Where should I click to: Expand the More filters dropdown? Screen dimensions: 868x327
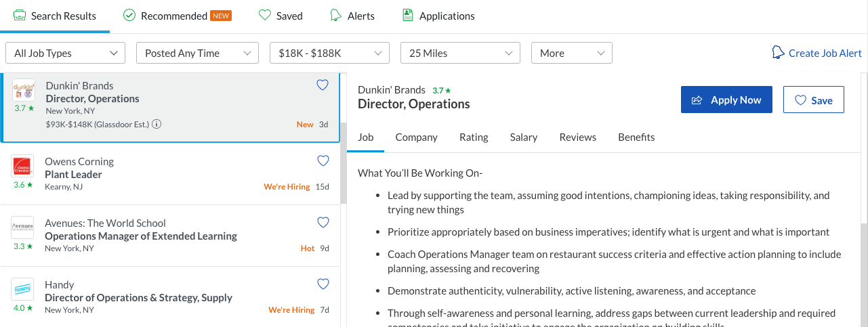(572, 53)
